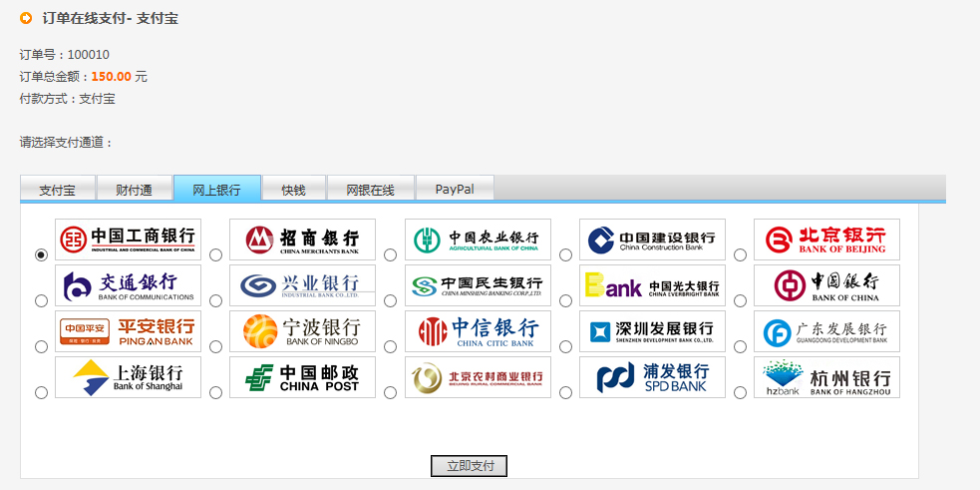Click the China Merchants Bank logo
Viewport: 980px width, 490px height.
click(x=303, y=240)
